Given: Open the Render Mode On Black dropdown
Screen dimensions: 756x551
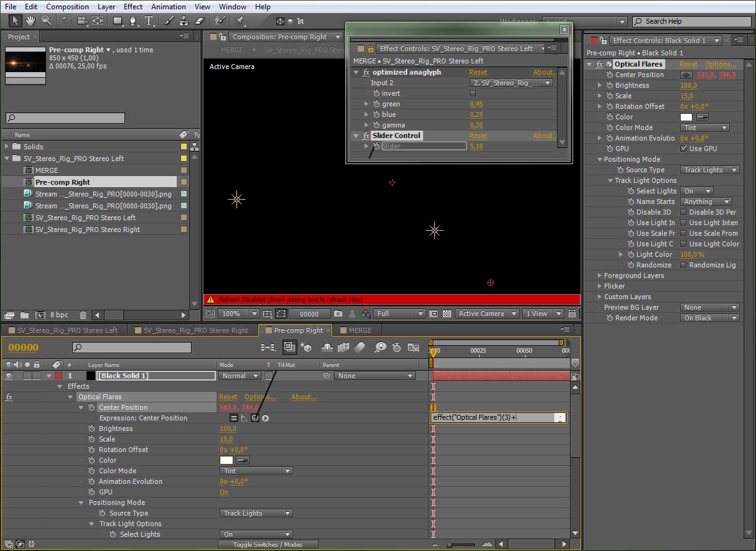Looking at the screenshot, I should coord(709,318).
